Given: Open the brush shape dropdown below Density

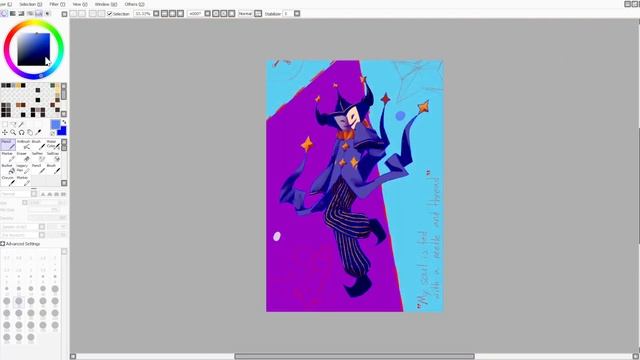Looking at the screenshot, I should pos(42,227).
